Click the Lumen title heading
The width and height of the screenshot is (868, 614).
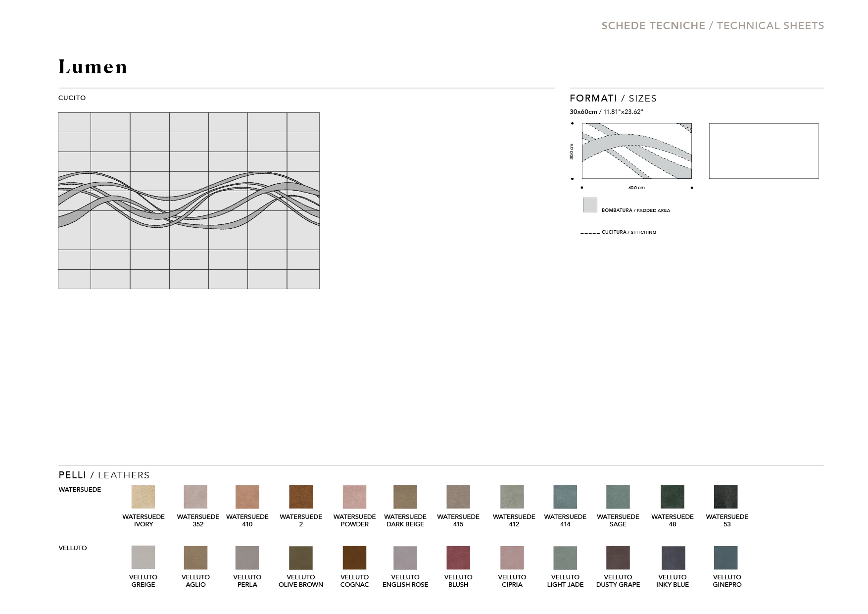(x=93, y=67)
